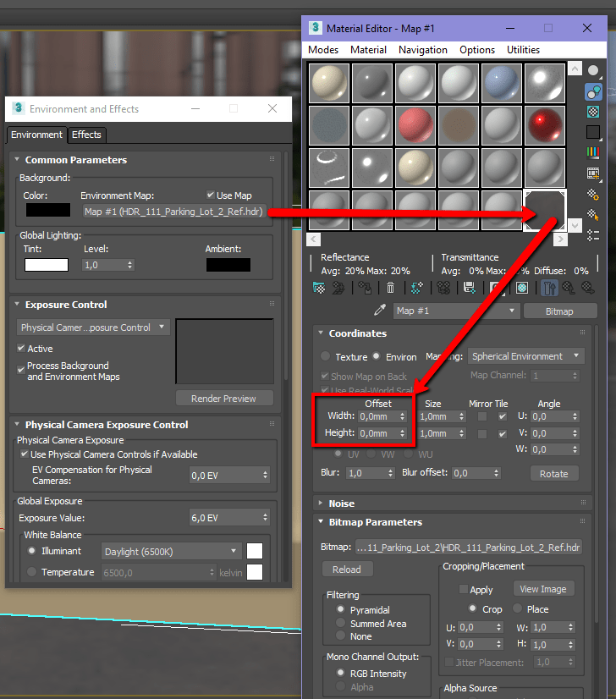Click the Make Unique icon
Image resolution: width=616 pixels, height=699 pixels.
443,288
